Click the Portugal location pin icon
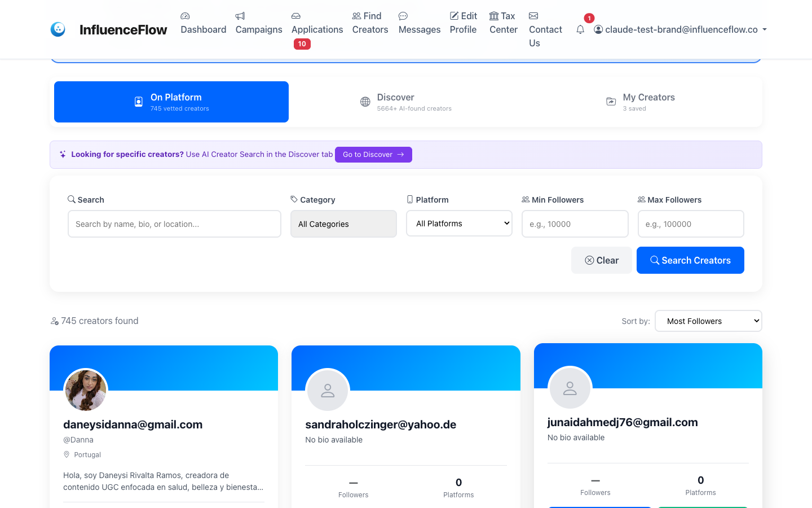The image size is (812, 508). [67, 454]
